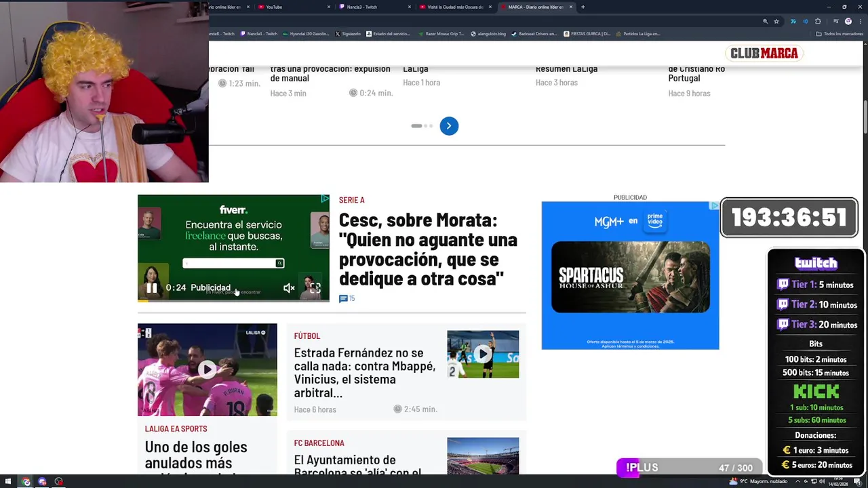Open the AdChoices icon on Spartacus ad
The image size is (868, 488).
click(714, 205)
